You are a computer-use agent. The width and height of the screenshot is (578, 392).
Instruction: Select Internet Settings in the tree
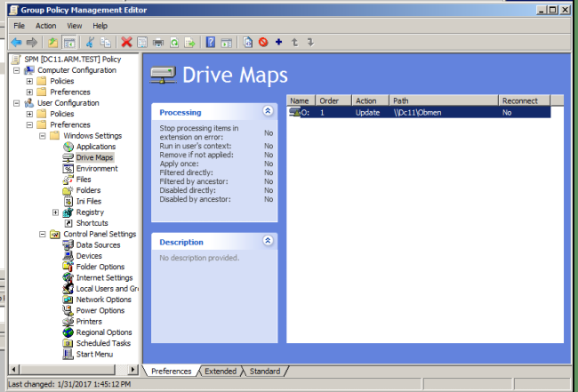(104, 278)
